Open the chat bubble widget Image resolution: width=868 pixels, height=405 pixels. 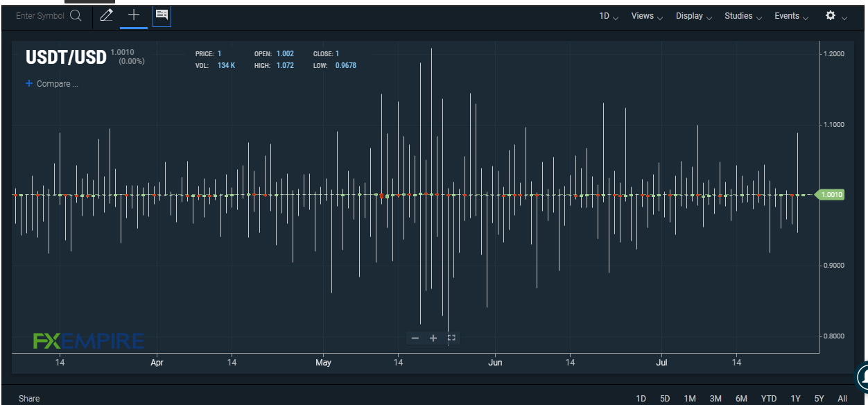click(x=862, y=377)
